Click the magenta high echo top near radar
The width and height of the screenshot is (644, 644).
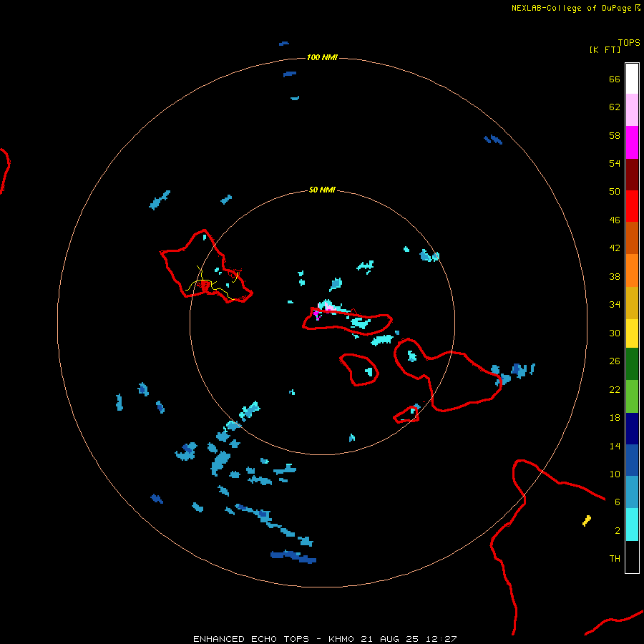pyautogui.click(x=316, y=314)
